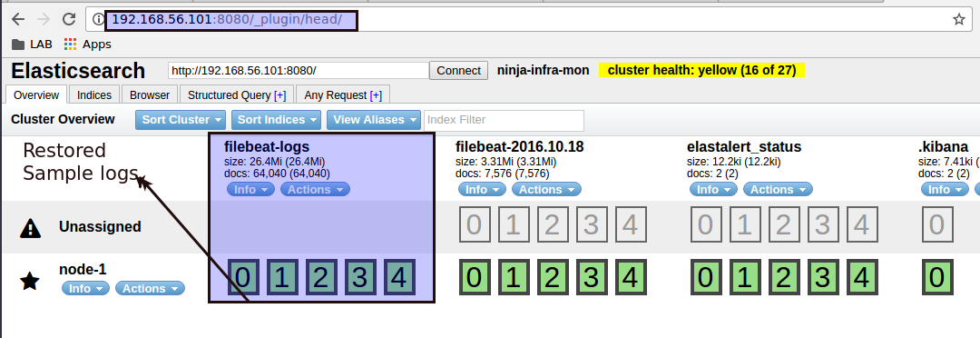Open the site info icon in address bar
The width and height of the screenshot is (980, 338).
click(x=98, y=19)
